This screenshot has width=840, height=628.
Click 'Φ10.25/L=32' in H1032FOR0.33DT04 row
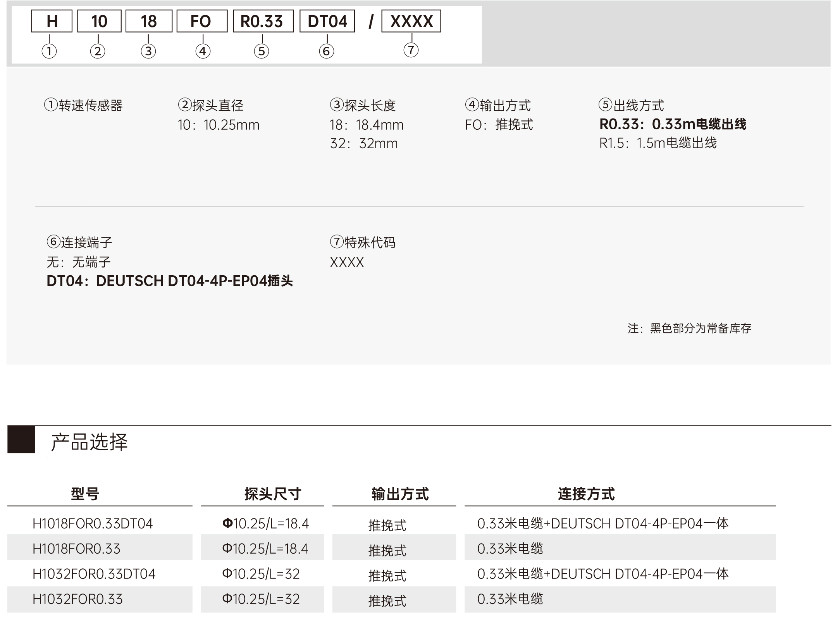[261, 574]
